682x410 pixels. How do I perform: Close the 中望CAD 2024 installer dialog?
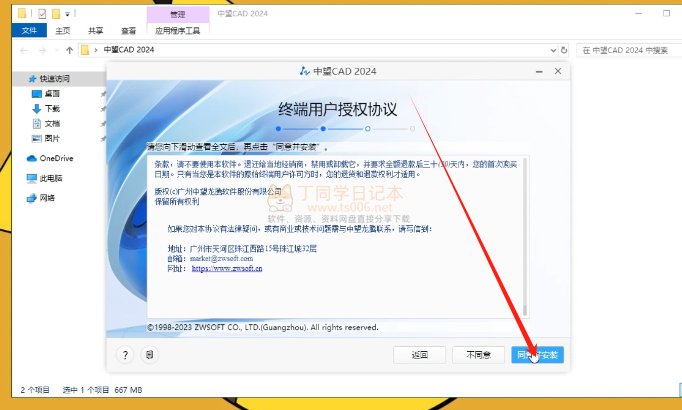(558, 71)
